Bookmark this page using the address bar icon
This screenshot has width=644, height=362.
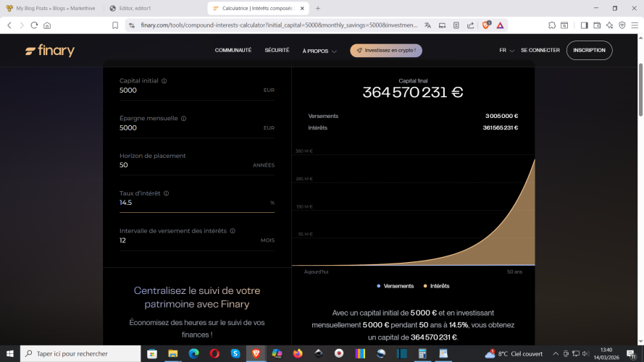click(x=115, y=25)
